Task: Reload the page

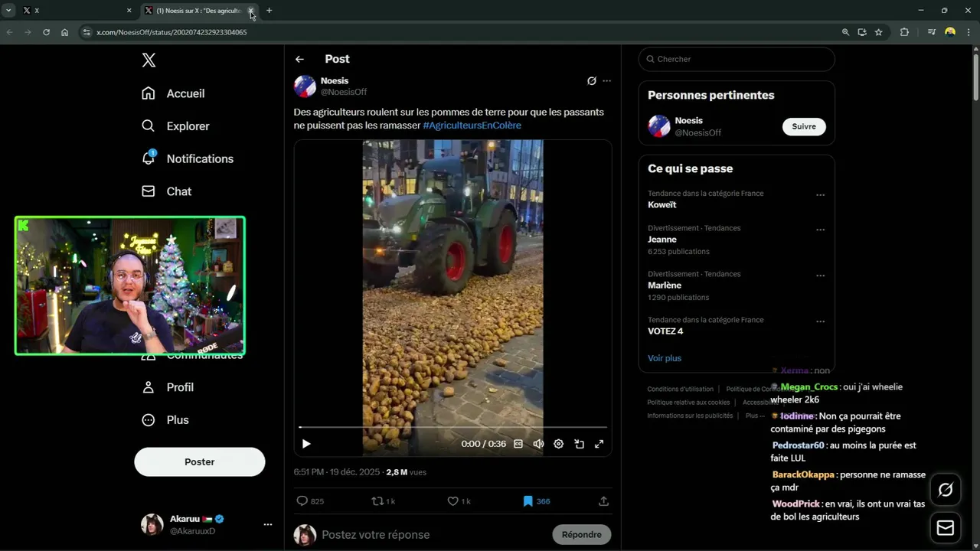Action: point(46,32)
